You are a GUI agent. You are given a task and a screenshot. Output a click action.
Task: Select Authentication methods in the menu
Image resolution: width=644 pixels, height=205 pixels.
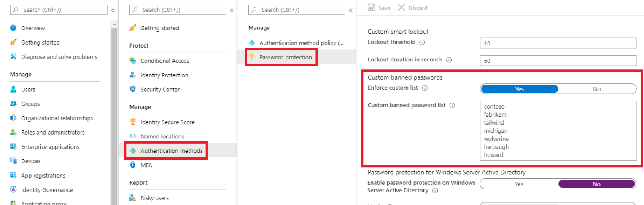point(171,151)
